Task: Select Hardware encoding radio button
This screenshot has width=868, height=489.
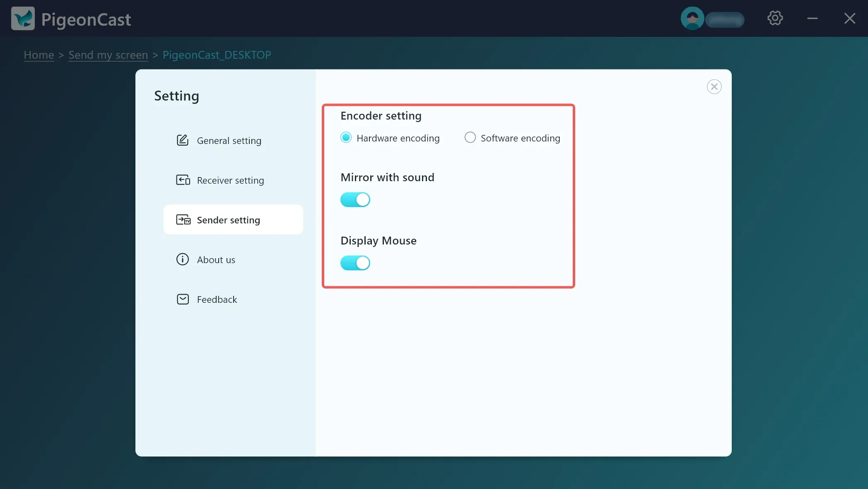Action: [346, 138]
